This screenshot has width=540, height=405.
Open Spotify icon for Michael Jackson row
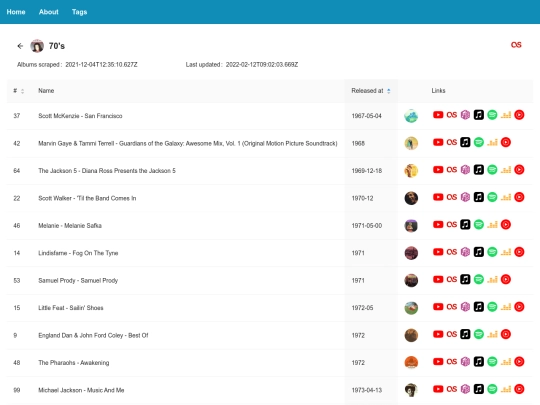pyautogui.click(x=492, y=389)
